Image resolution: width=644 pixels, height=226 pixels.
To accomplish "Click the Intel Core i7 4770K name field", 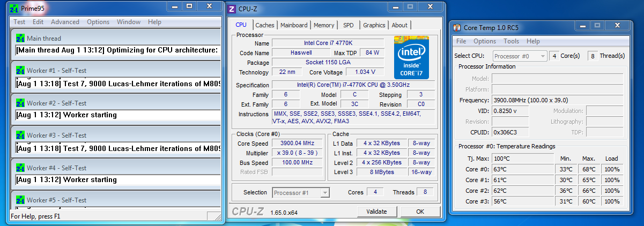I will (328, 43).
